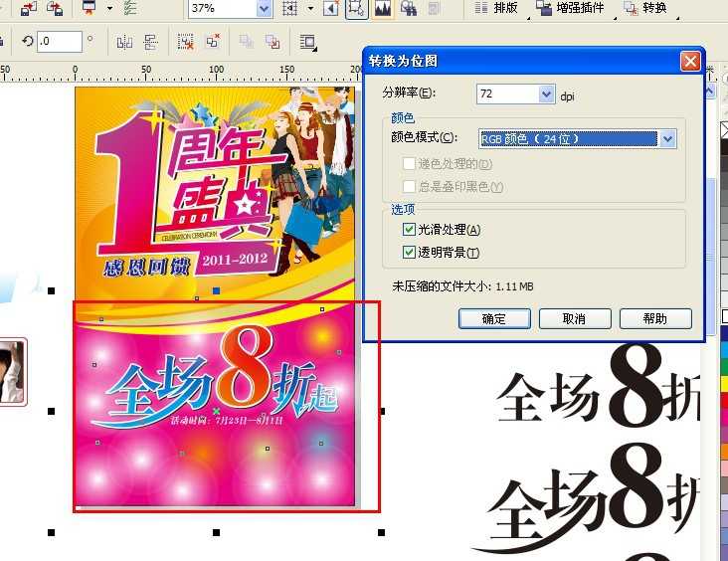728x561 pixels.
Task: Click the 分辨率 resolution field showing 72
Action: pos(507,93)
